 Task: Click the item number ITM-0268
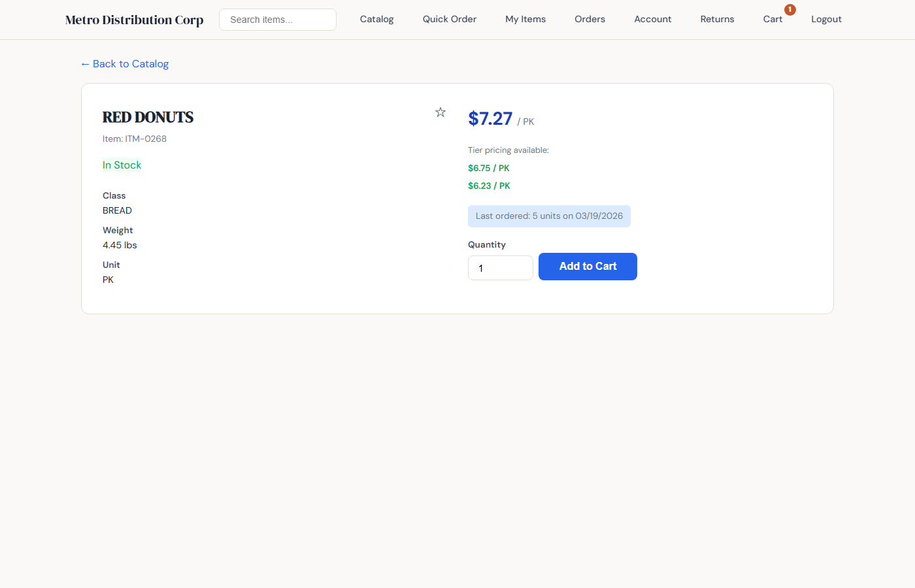click(x=135, y=139)
